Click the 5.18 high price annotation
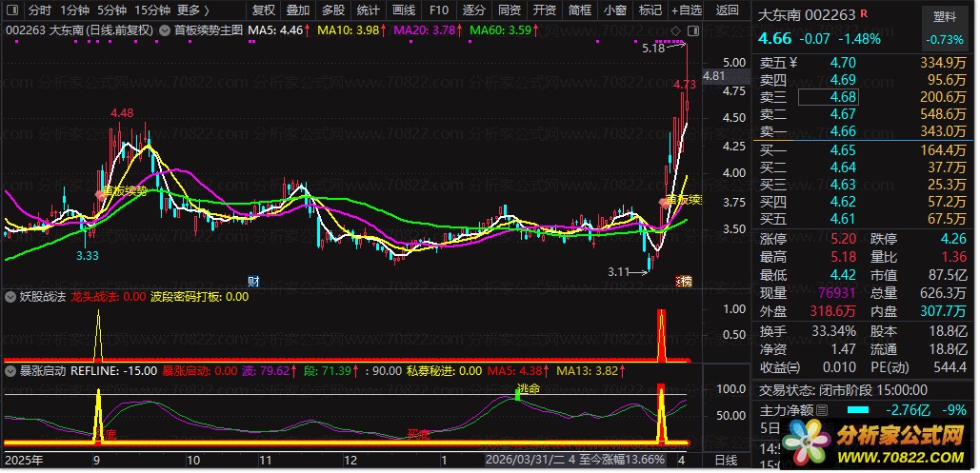This screenshot has width=980, height=473. 653,48
